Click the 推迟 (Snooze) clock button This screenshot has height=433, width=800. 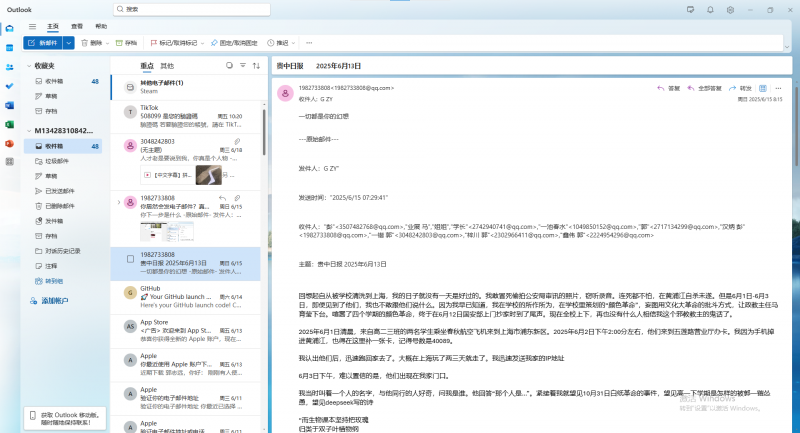(278, 43)
